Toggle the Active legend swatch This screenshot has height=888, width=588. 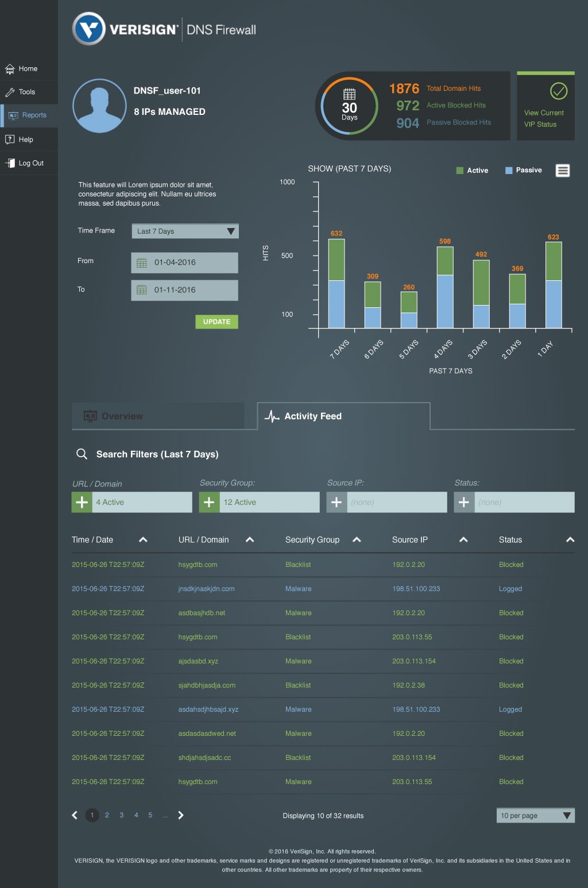tap(459, 171)
